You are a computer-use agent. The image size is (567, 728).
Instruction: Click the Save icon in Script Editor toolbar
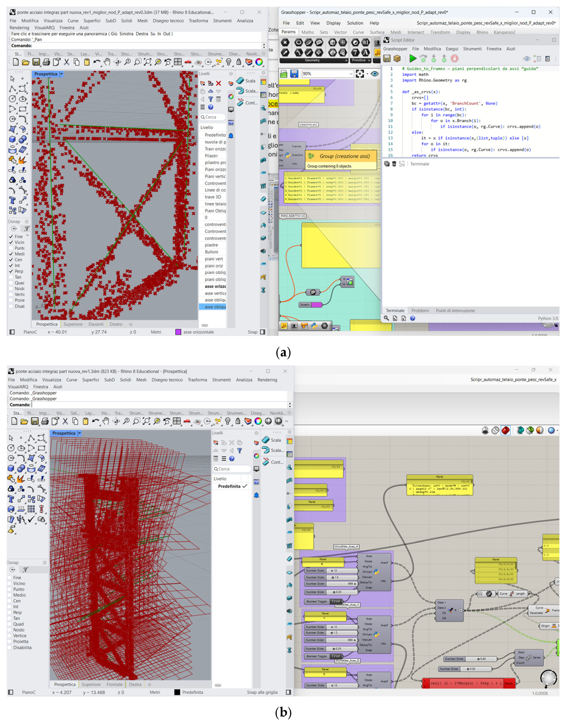click(x=387, y=59)
